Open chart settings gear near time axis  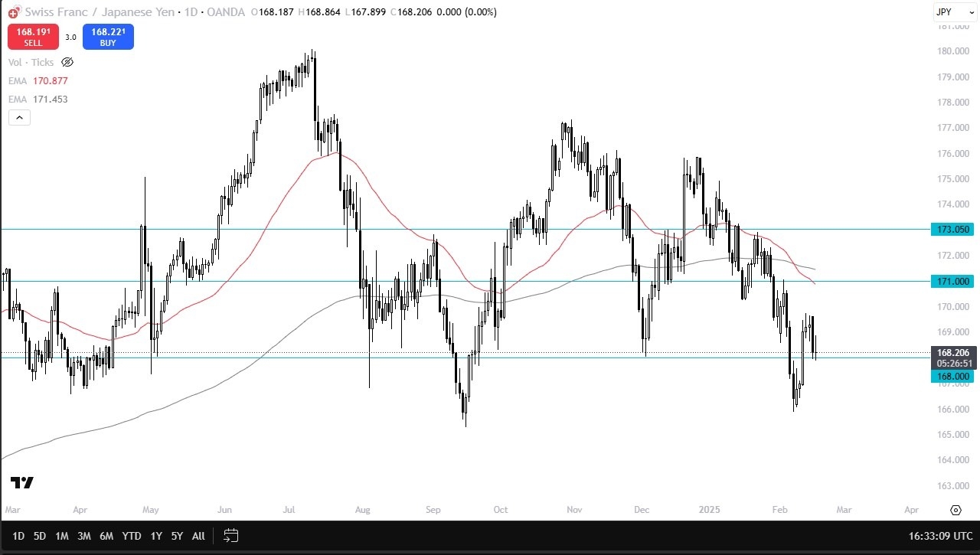[955, 510]
